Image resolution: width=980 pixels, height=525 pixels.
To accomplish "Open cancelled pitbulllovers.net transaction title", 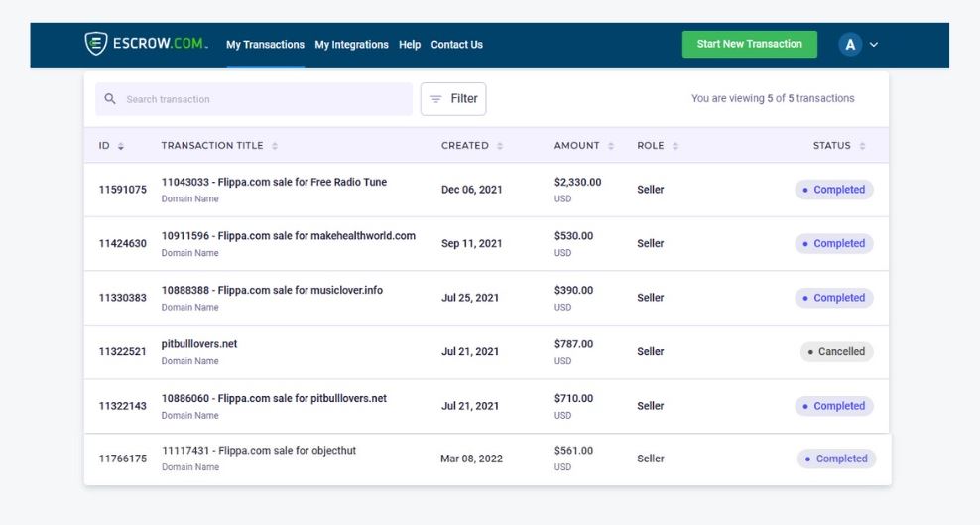I will click(x=199, y=343).
